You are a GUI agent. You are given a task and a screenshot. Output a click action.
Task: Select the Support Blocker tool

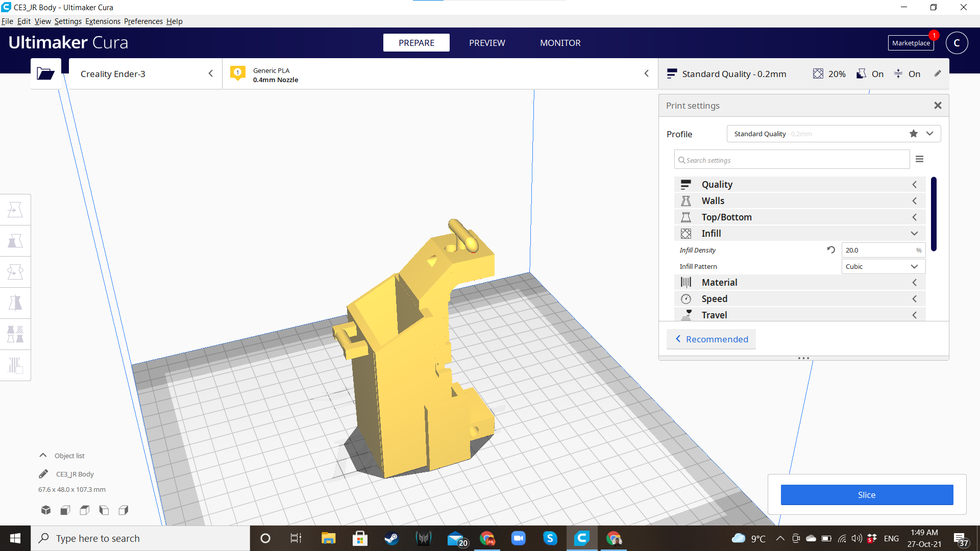point(15,365)
